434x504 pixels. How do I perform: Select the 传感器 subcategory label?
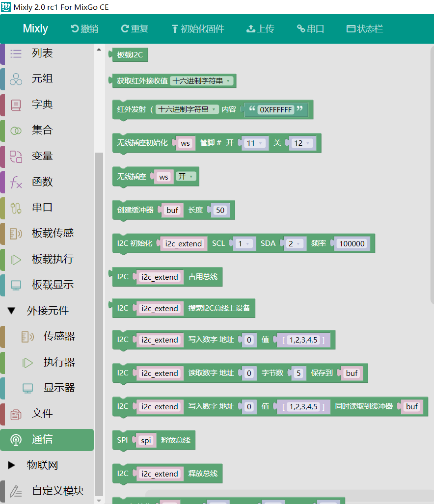click(59, 336)
